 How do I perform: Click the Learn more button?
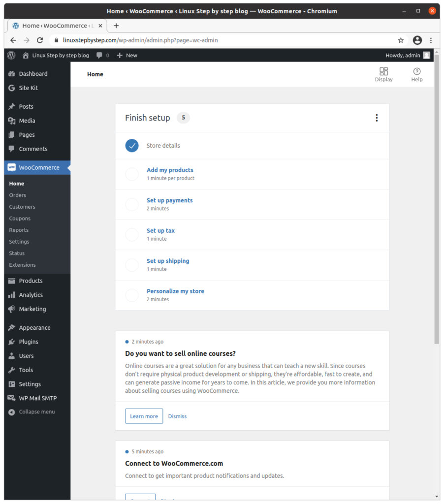144,416
